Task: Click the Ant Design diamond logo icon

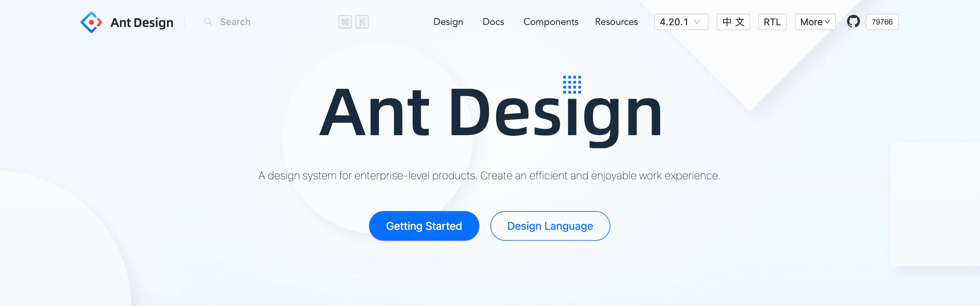Action: tap(91, 22)
